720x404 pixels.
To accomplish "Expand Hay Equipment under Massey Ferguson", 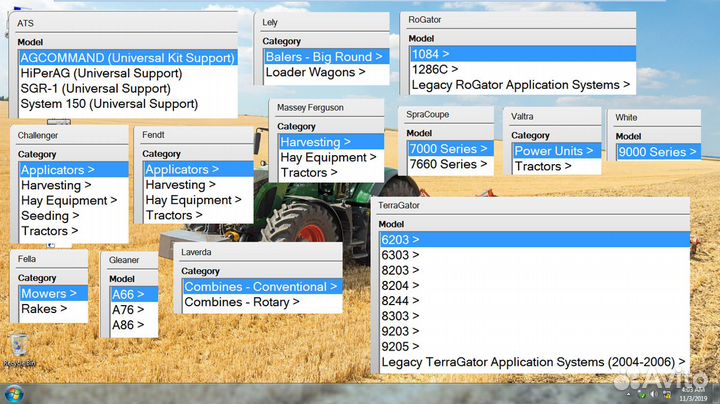I will point(328,157).
